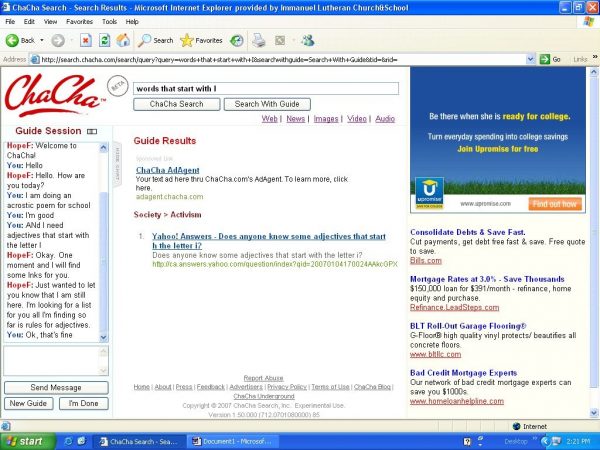Click the chat scrollbar up arrow
Image resolution: width=600 pixels, height=450 pixels.
pyautogui.click(x=103, y=147)
